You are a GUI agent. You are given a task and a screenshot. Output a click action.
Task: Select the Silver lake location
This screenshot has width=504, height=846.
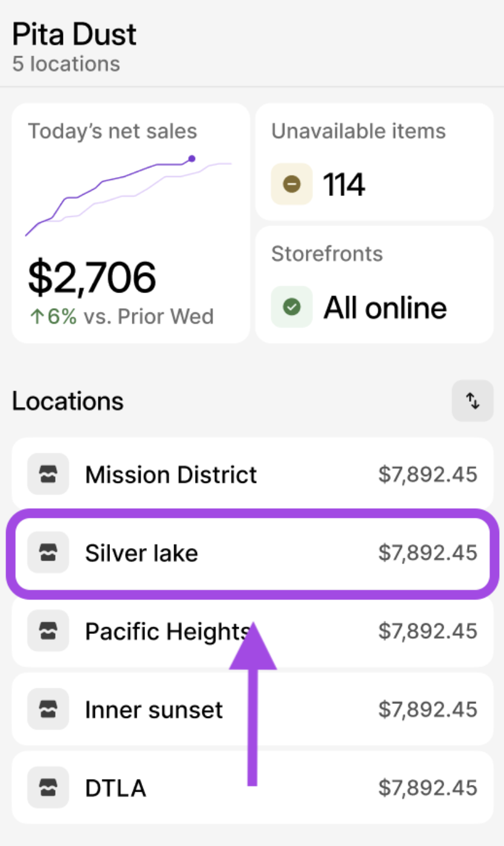coord(252,552)
